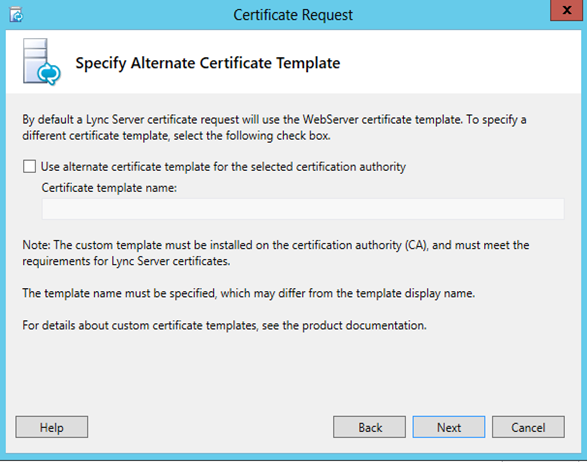Click the 'Specify Alternate Certificate Template' heading
Screen dimensions: 587x462
pos(208,63)
